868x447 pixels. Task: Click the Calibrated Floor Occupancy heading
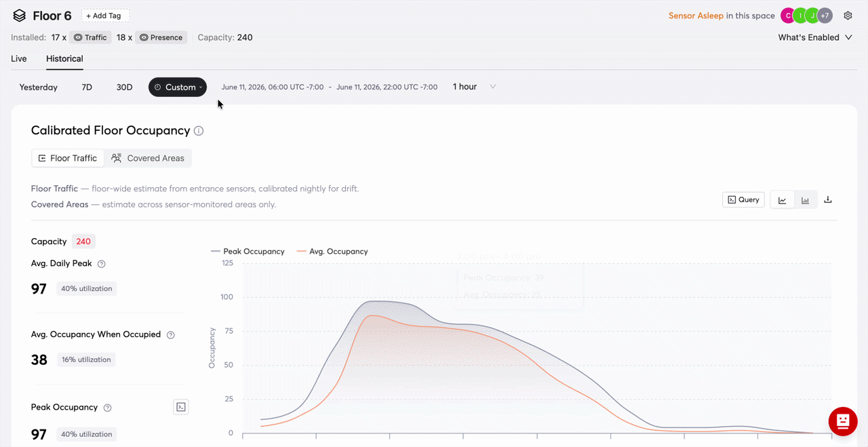click(x=111, y=130)
